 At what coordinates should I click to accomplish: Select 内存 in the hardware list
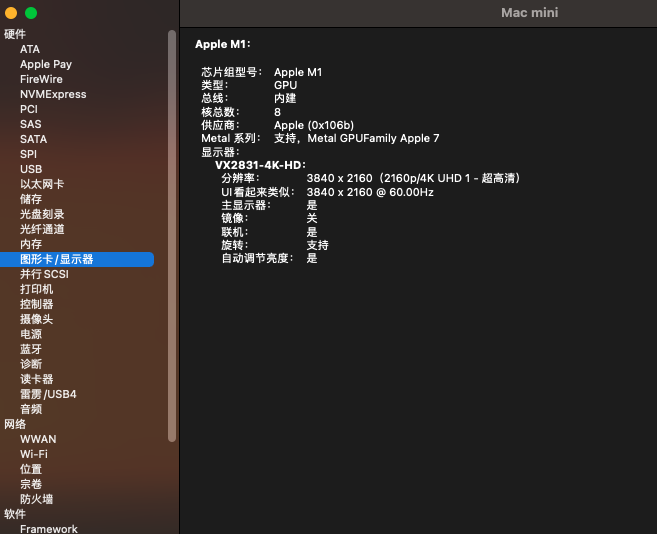(31, 244)
